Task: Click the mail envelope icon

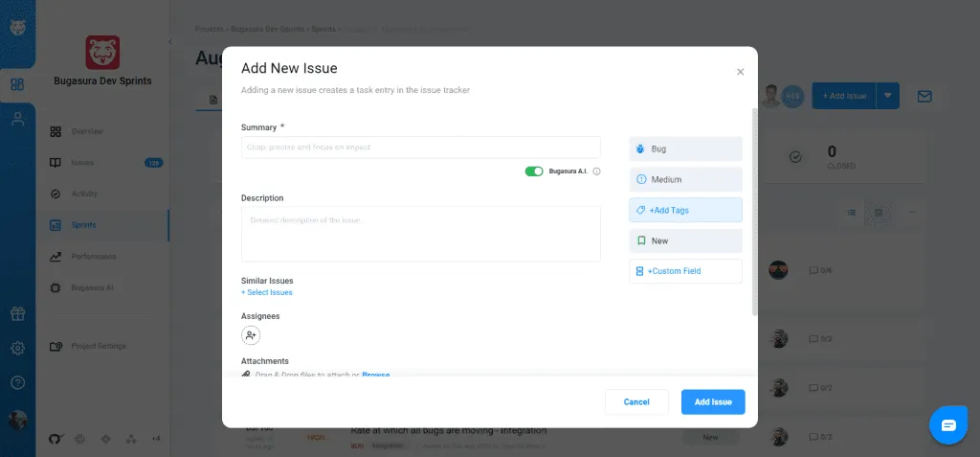Action: tap(924, 97)
